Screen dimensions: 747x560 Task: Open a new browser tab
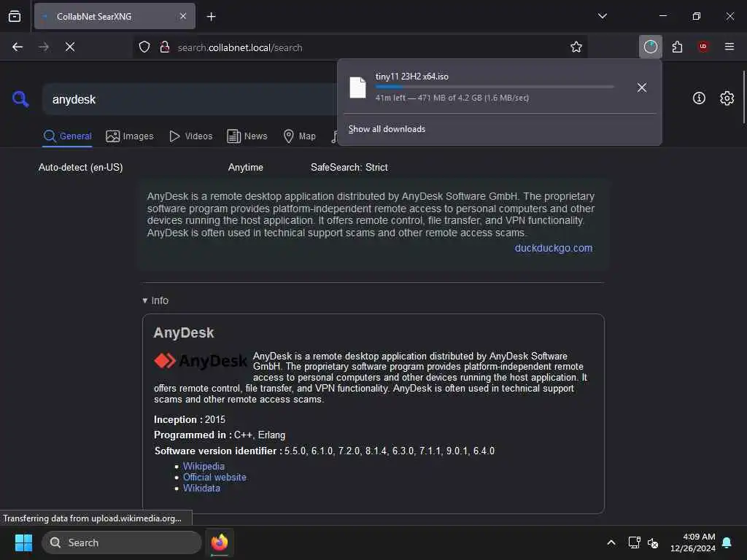(x=211, y=17)
